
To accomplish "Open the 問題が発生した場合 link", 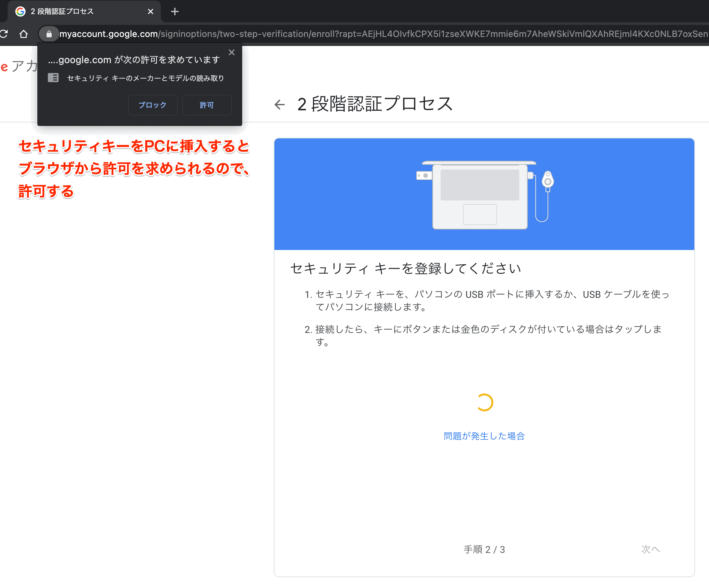I will click(484, 436).
